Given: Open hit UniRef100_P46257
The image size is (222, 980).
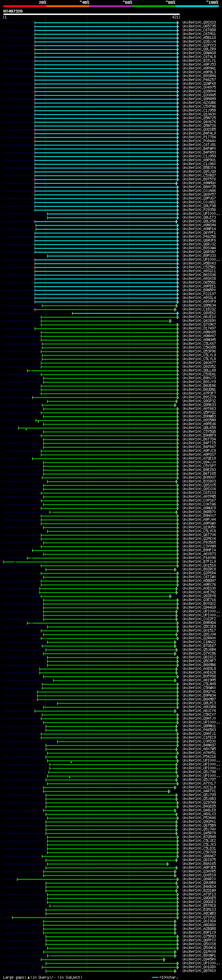Looking at the screenshot, I should point(199,80).
